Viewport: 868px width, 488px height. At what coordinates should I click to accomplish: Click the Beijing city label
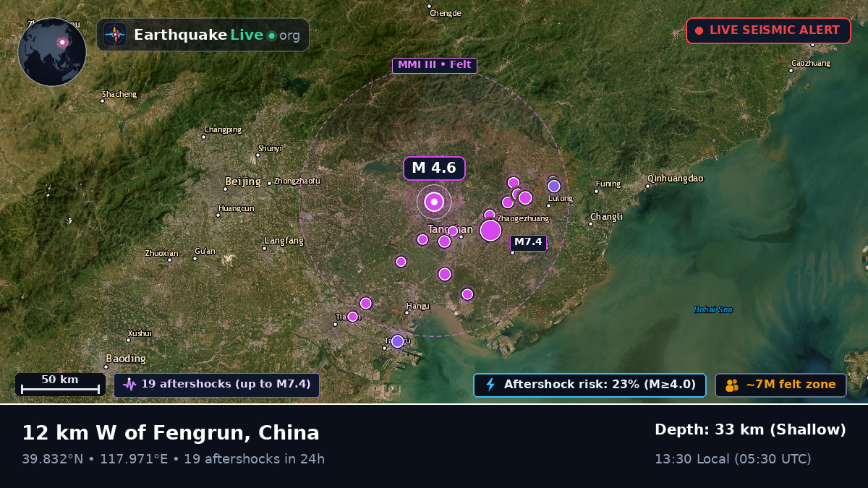coord(243,181)
